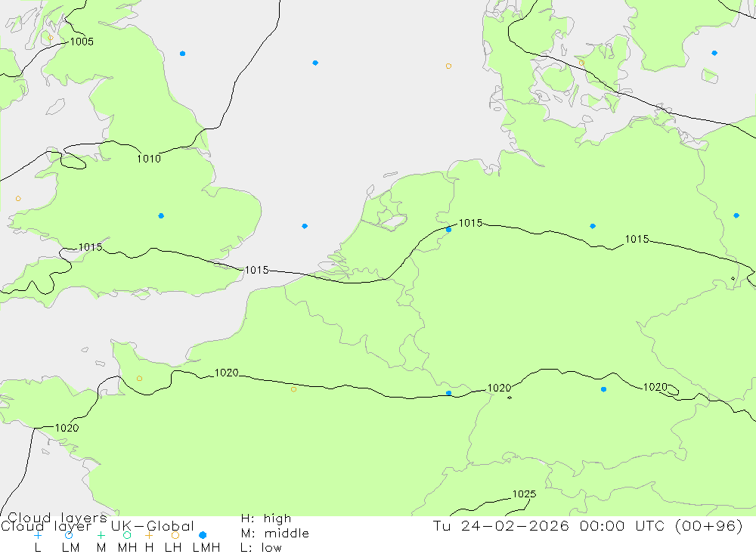
Task: Click the 1015 label over eastern Germany
Action: tap(637, 239)
